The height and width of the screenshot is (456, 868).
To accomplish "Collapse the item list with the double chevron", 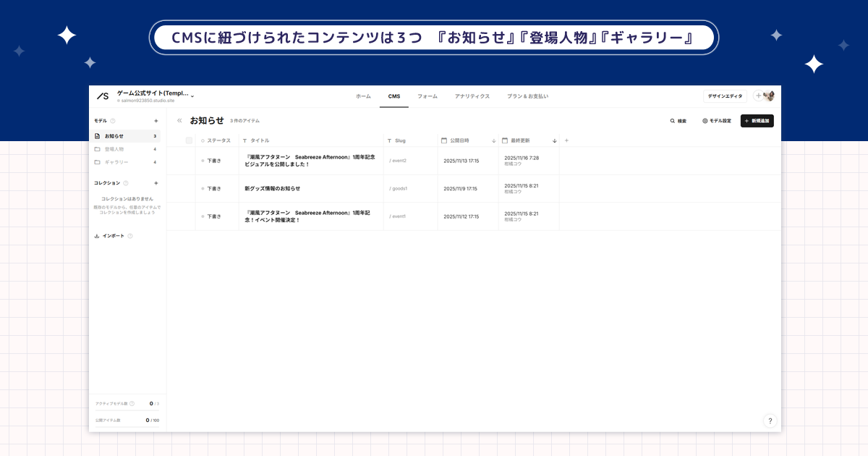I will 179,120.
